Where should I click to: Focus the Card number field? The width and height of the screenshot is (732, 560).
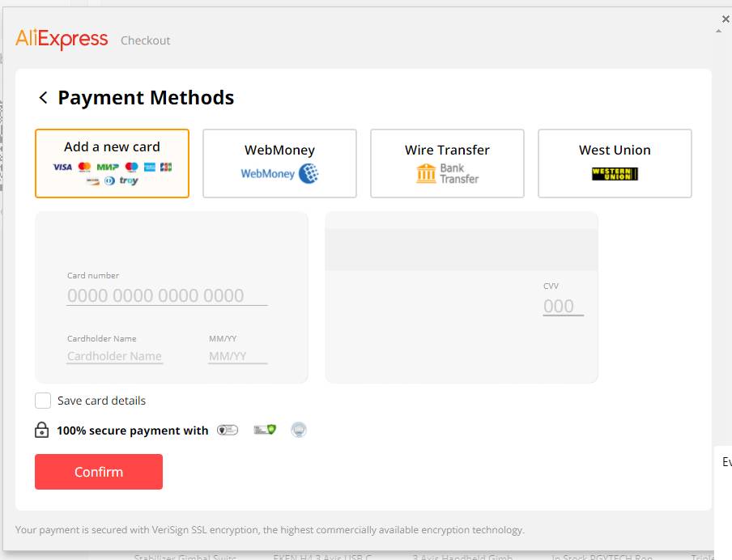[167, 295]
